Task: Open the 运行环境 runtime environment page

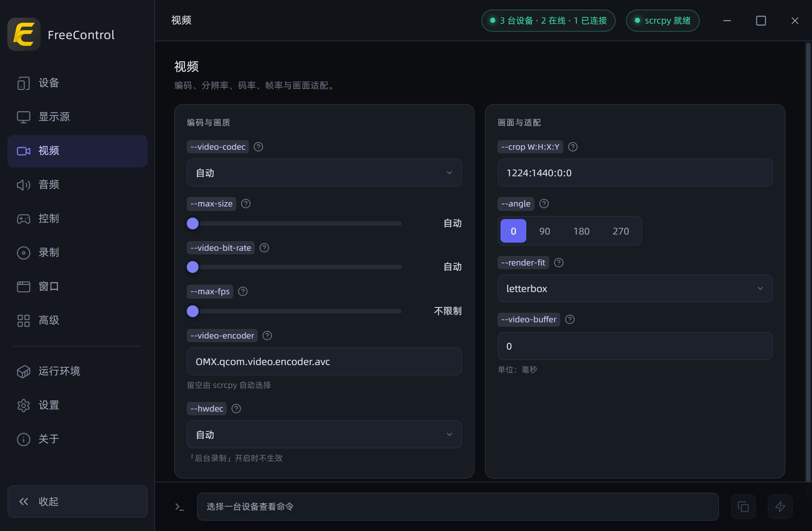Action: (x=78, y=371)
